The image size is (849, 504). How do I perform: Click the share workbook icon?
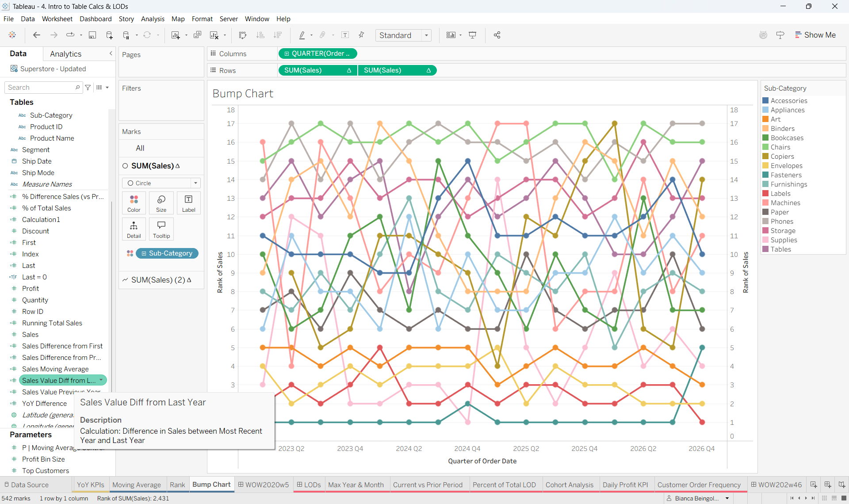[497, 35]
